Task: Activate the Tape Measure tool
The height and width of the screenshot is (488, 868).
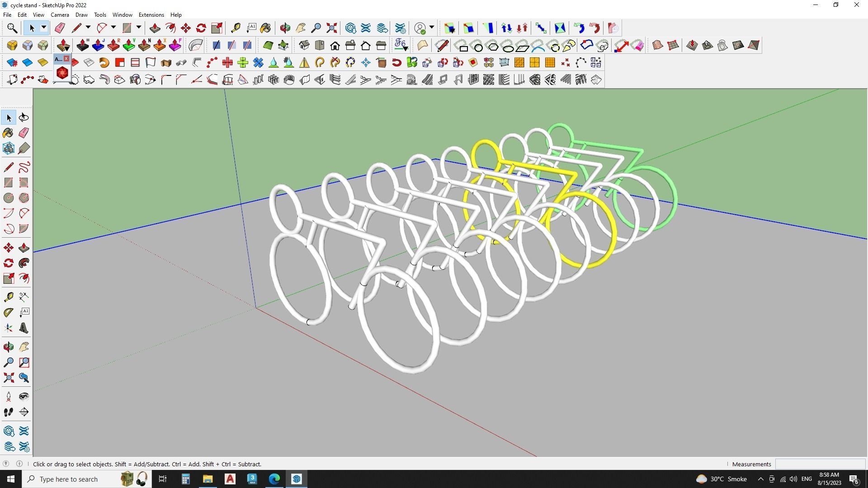Action: tap(235, 28)
